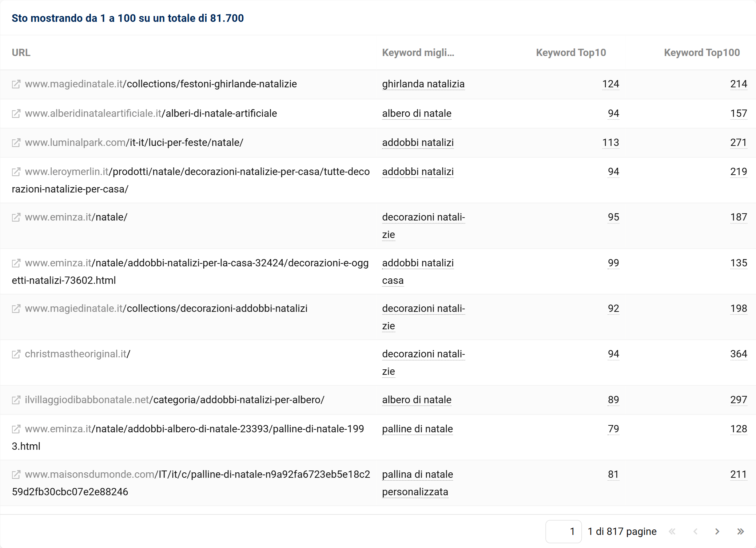Click Top100 value 128
The width and height of the screenshot is (756, 548).
(739, 429)
